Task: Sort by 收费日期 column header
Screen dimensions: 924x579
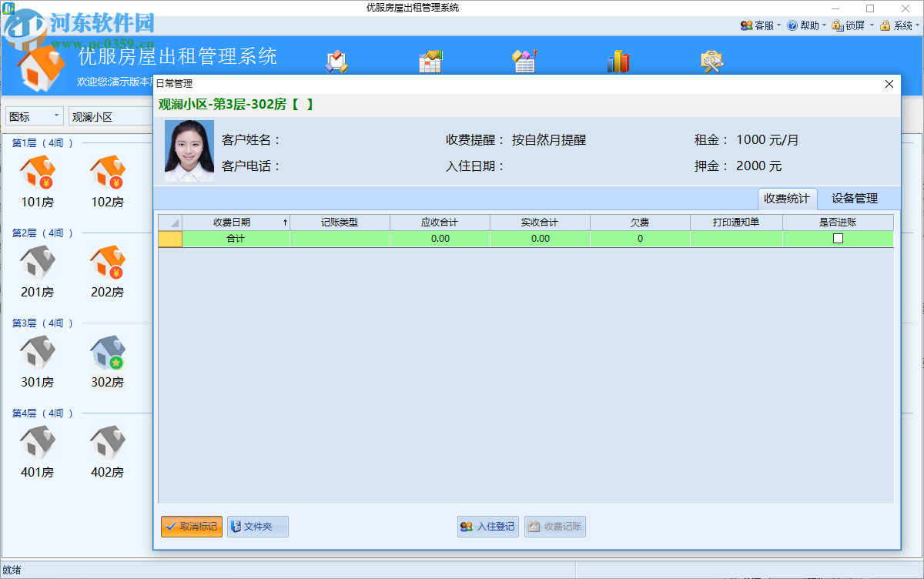Action: coord(236,223)
